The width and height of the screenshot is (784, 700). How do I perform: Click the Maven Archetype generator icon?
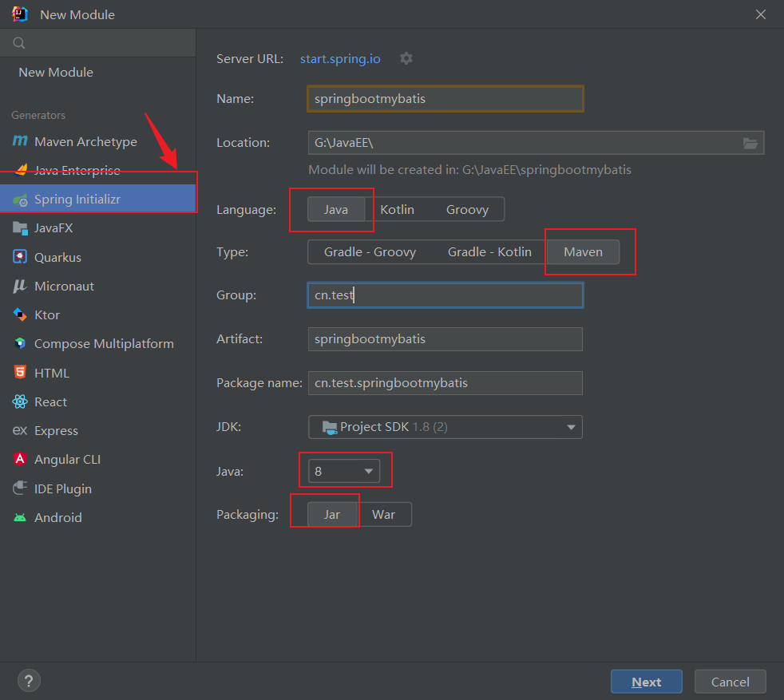(x=20, y=141)
